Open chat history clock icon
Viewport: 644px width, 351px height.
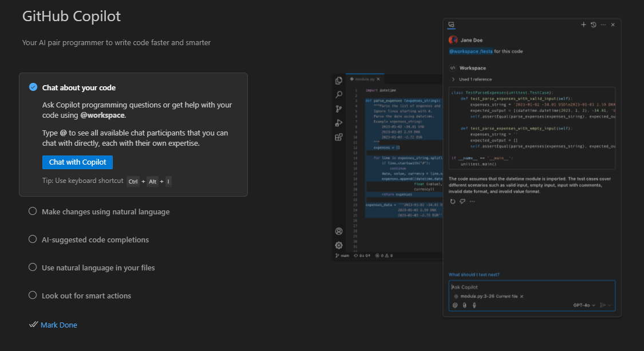(593, 25)
